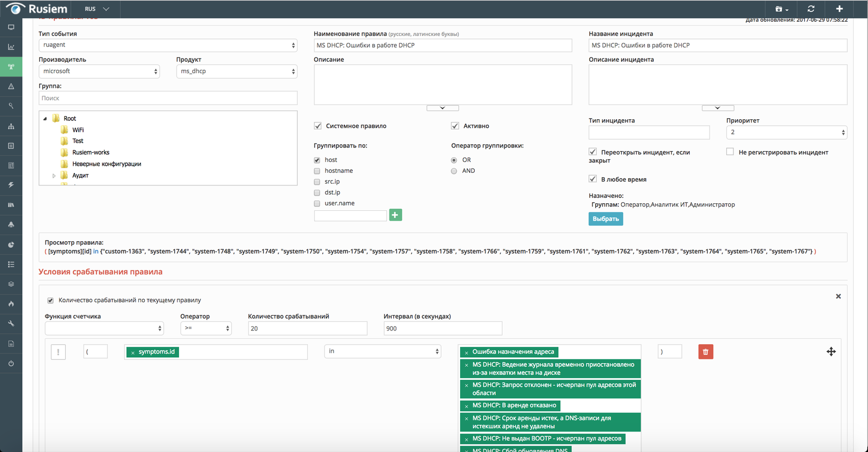The height and width of the screenshot is (452, 868).
Task: Enable 'Не регистрировать инцидент' checkbox
Action: tap(730, 152)
